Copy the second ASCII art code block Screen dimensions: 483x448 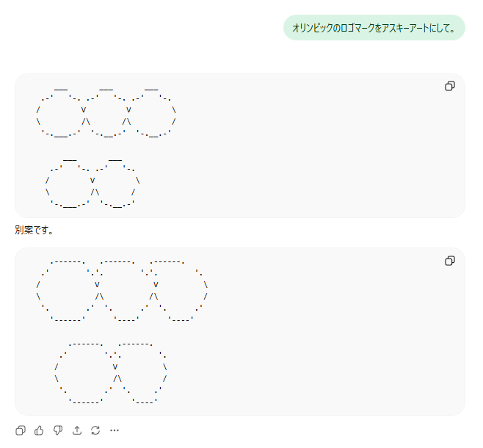tap(450, 261)
